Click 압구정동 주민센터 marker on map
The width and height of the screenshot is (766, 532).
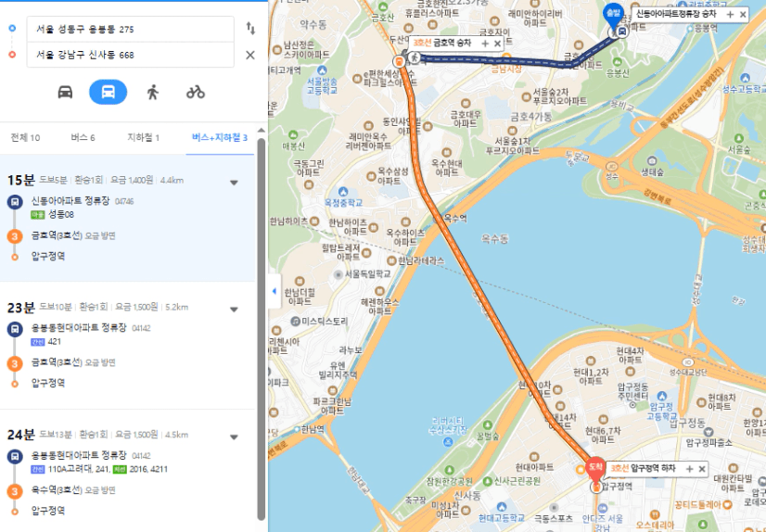[x=633, y=405]
